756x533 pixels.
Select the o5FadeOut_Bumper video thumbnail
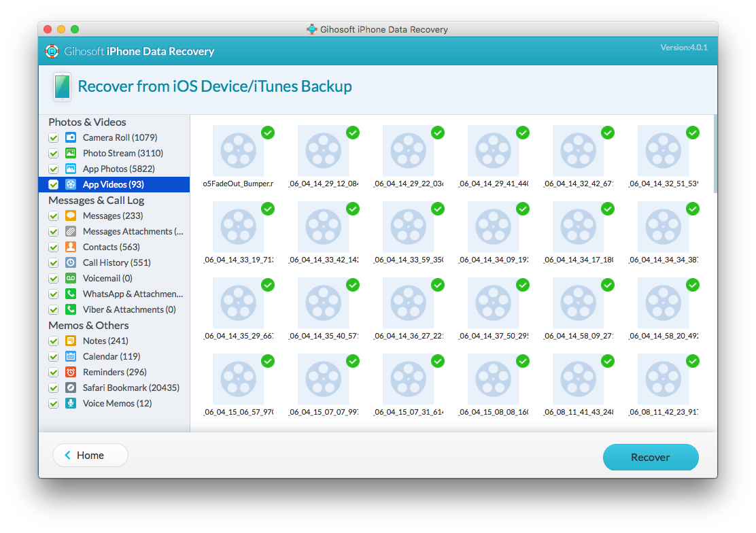[x=238, y=150]
